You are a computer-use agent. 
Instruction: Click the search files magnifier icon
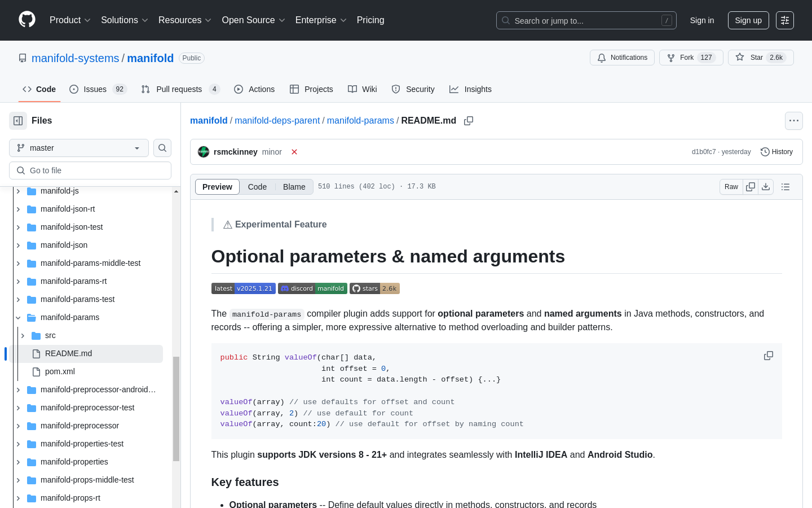162,148
